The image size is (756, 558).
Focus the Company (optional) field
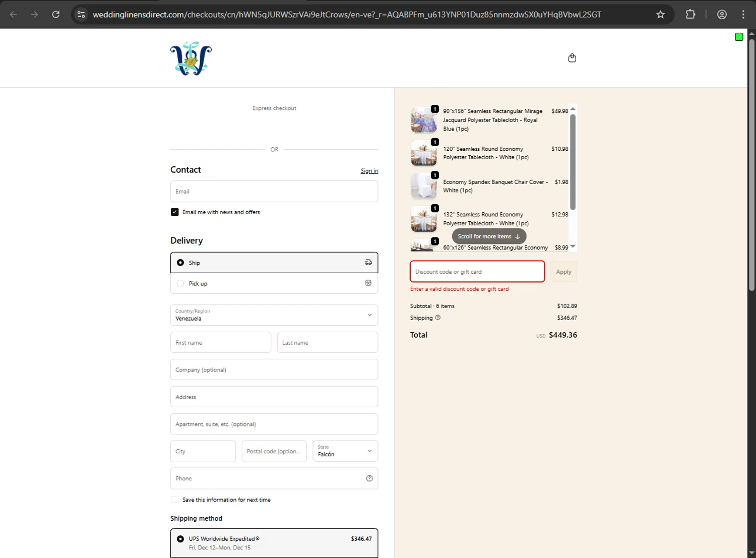coord(274,369)
